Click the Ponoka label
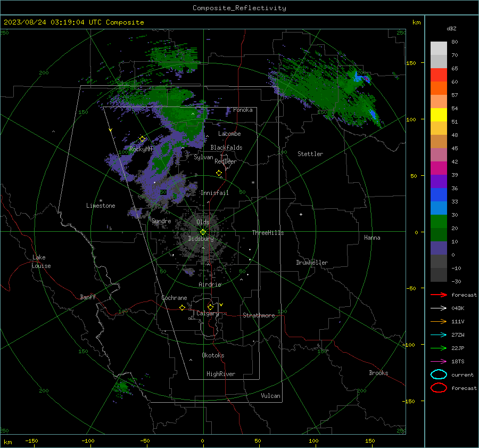 coord(243,110)
